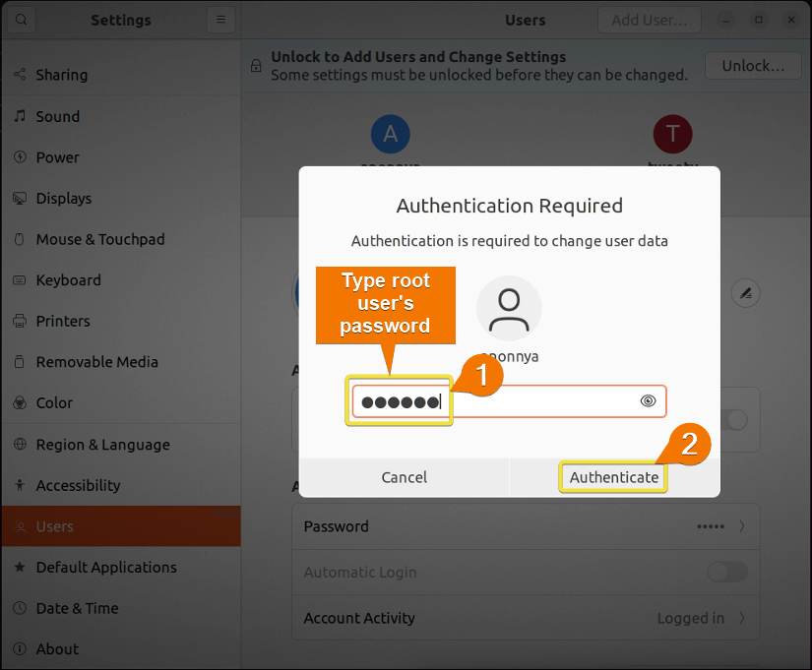
Task: Click the Printers icon in sidebar
Action: (x=20, y=321)
